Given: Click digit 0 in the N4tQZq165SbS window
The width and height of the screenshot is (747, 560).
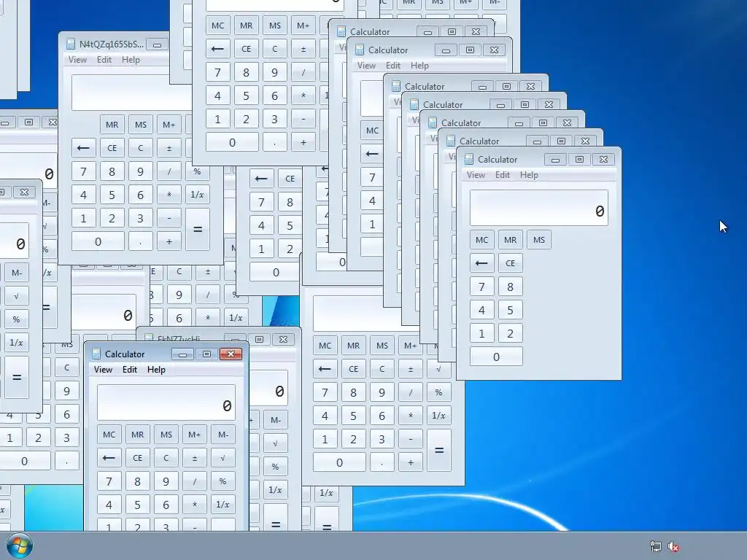Looking at the screenshot, I should 98,241.
